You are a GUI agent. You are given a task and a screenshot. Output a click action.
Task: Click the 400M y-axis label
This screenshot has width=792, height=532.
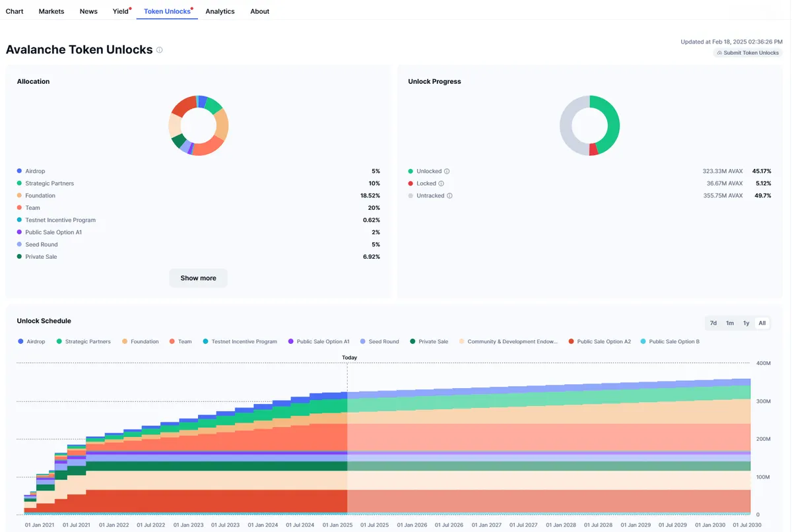pos(763,363)
